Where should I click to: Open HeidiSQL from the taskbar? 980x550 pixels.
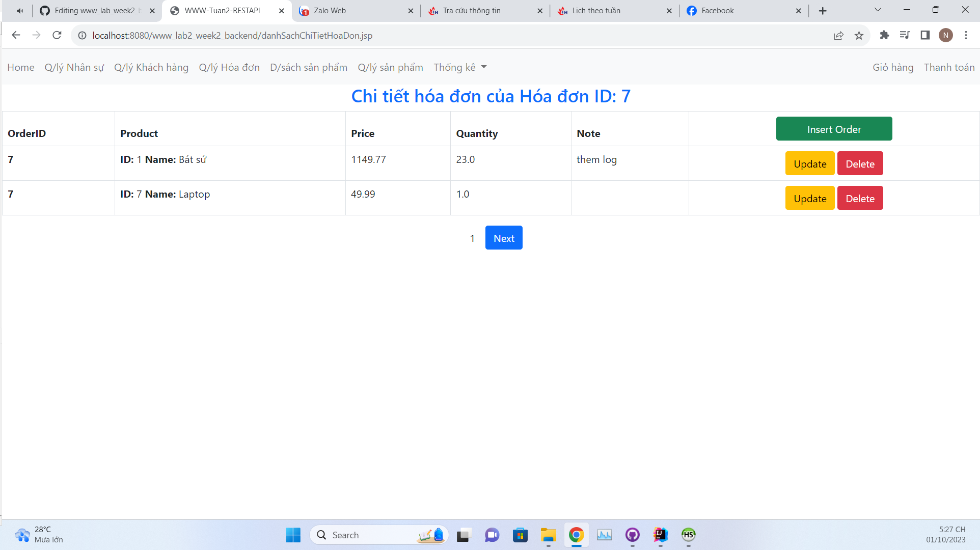(x=689, y=535)
